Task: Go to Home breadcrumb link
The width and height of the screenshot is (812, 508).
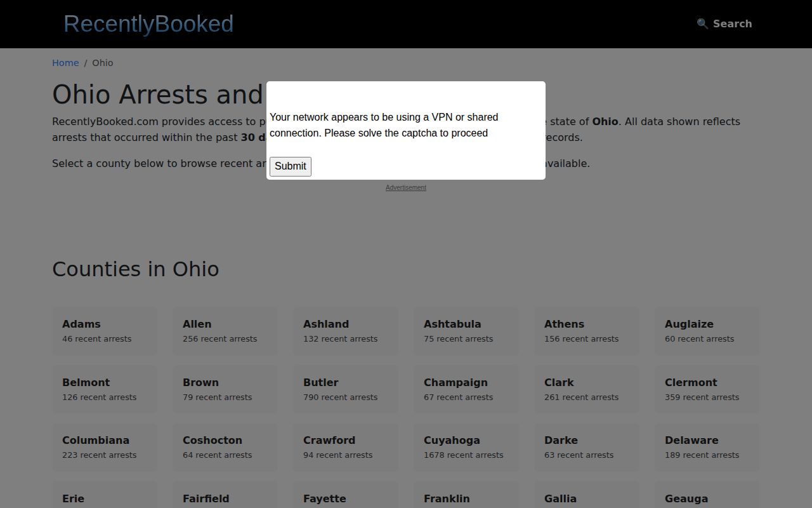Action: (65, 63)
